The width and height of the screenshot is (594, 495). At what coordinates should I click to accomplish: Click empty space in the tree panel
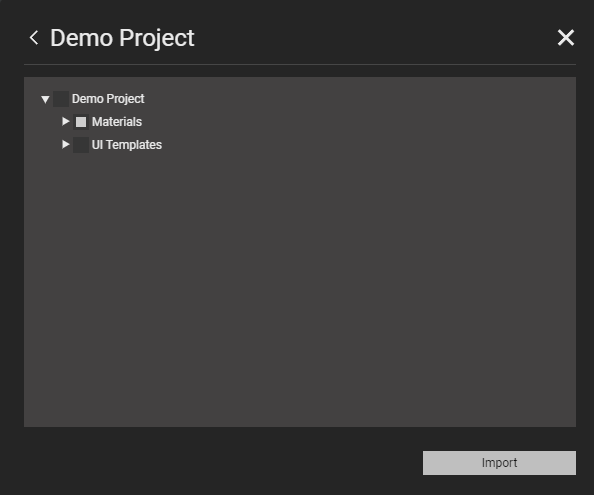point(299,288)
